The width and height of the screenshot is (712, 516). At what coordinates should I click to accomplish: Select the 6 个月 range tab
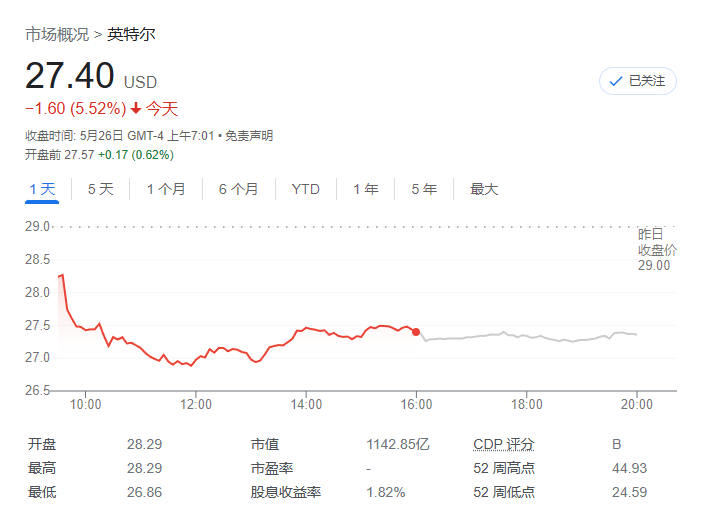coord(238,189)
